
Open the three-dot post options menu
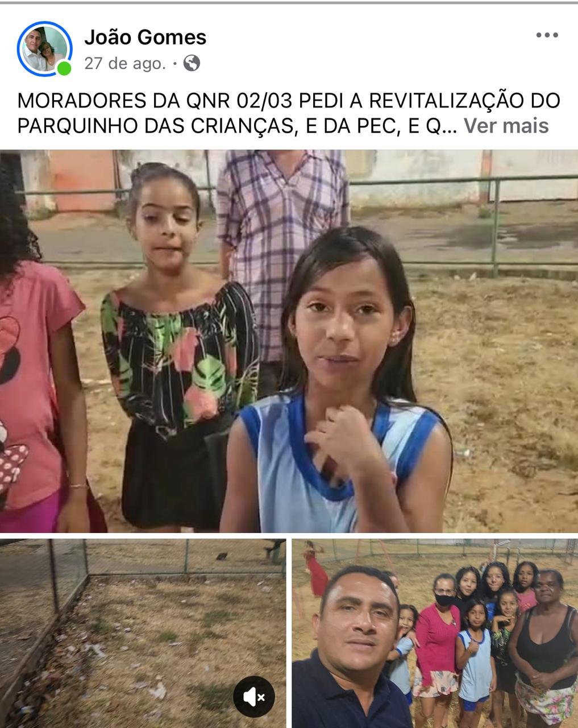pos(547,35)
